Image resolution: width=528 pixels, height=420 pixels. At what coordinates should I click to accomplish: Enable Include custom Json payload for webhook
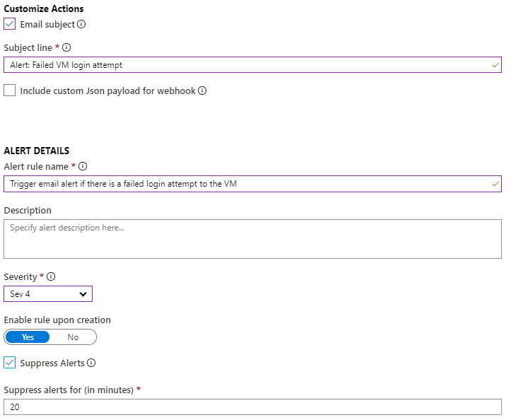[x=10, y=91]
